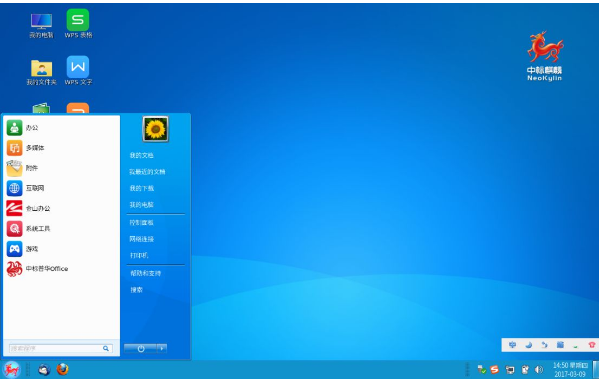Expand the arrow beside the power button
The width and height of the screenshot is (599, 379).
162,348
